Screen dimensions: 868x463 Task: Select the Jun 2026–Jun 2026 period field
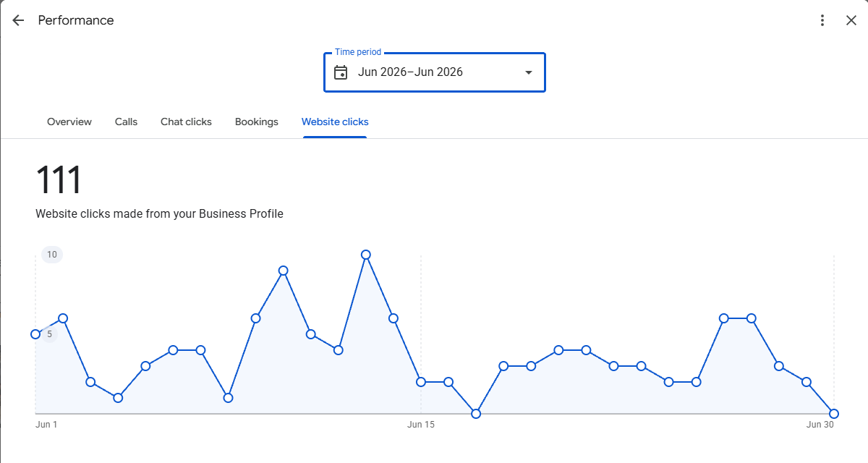coord(435,72)
